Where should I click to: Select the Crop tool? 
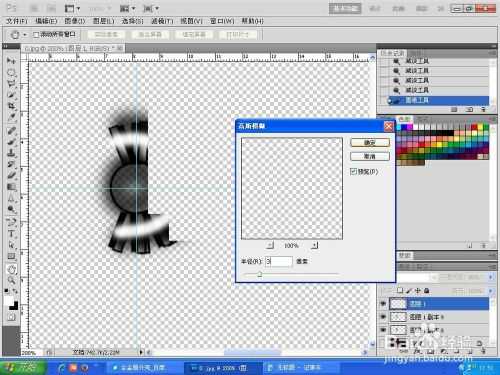[11, 106]
